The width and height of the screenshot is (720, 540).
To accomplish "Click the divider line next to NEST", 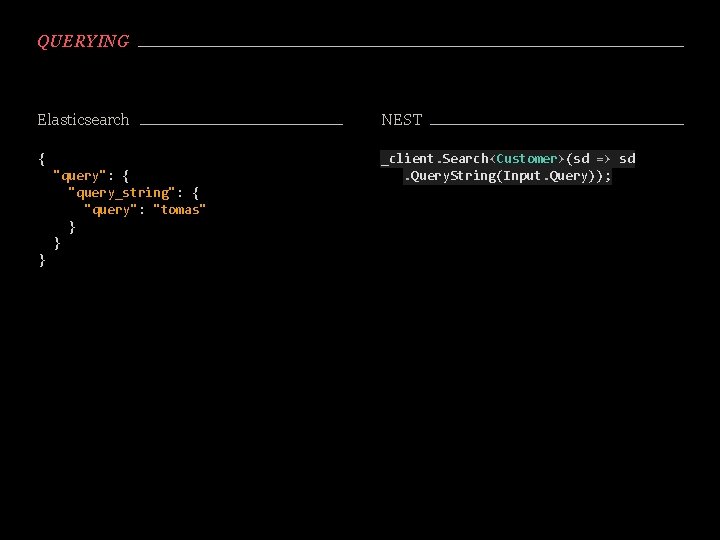I will tap(556, 123).
